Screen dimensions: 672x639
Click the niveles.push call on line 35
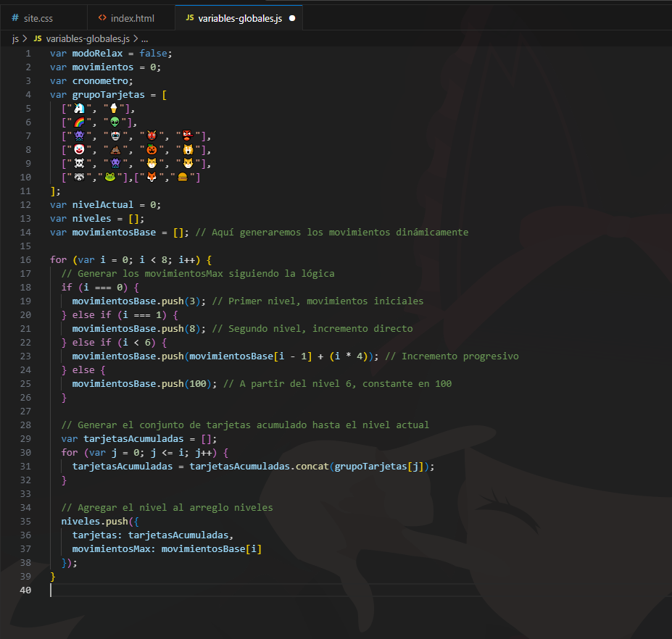94,521
